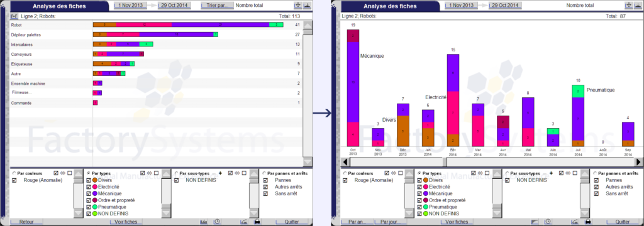
Task: Switch to Par jour... view in right window
Action: coord(390,222)
